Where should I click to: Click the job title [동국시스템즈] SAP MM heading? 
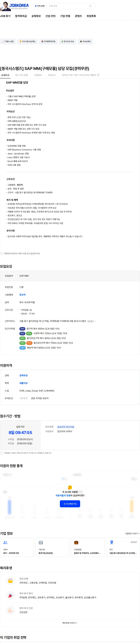(45, 68)
